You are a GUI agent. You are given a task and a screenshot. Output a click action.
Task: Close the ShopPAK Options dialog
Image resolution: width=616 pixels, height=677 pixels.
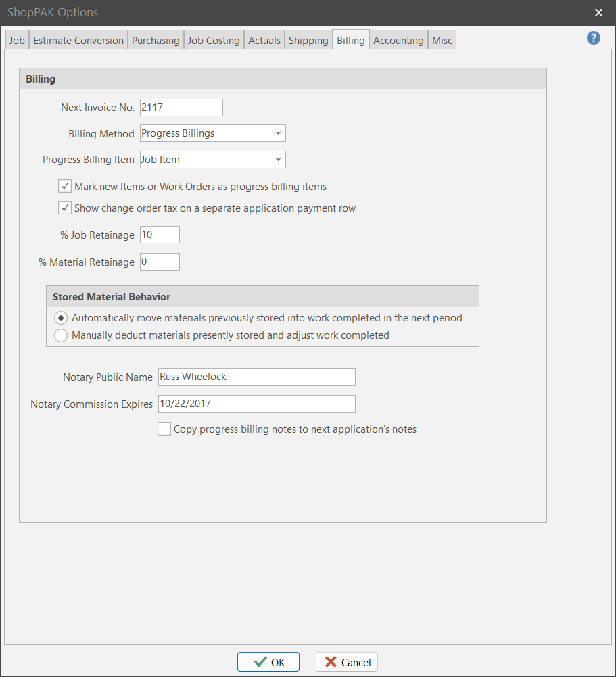598,13
